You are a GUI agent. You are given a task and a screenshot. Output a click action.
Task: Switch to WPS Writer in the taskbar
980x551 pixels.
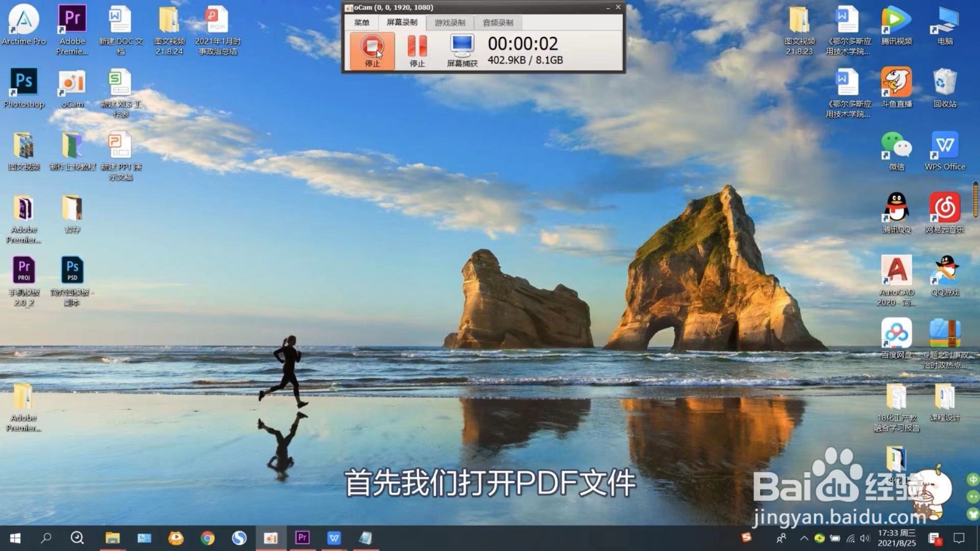pyautogui.click(x=334, y=538)
